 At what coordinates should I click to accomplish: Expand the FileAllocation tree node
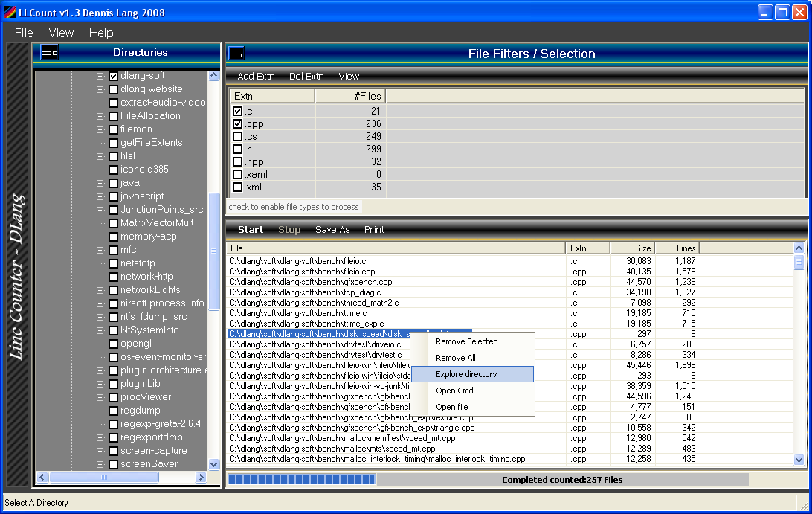[100, 116]
